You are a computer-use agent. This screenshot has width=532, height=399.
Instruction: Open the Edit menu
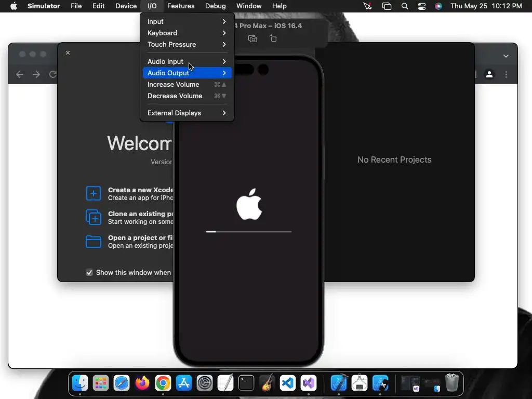98,6
